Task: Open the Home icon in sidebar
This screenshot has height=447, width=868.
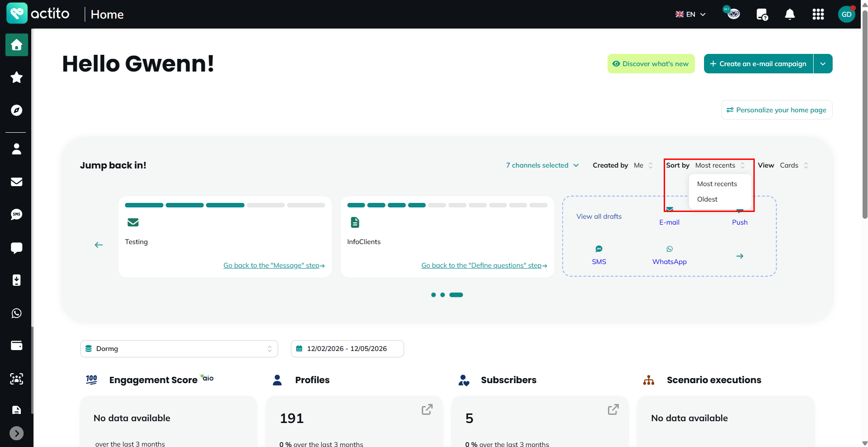Action: point(17,45)
